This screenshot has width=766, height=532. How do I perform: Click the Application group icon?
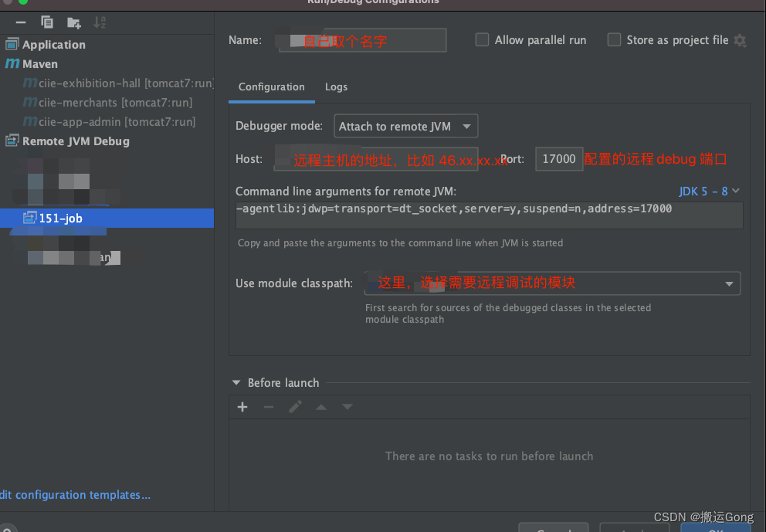click(x=12, y=44)
